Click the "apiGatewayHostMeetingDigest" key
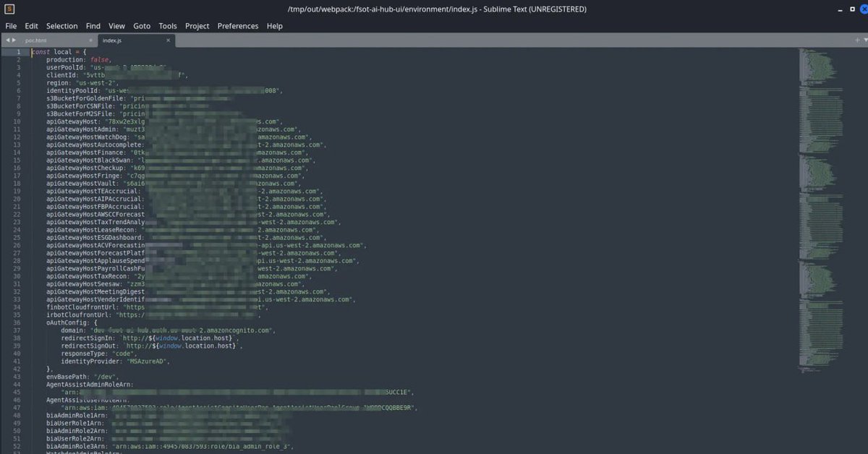Viewport: 868px width, 454px height. point(97,291)
